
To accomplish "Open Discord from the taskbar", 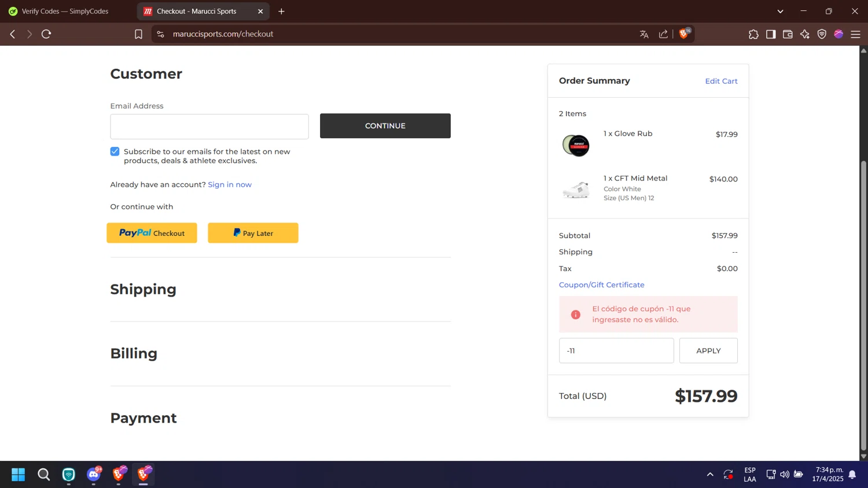I will (x=94, y=475).
